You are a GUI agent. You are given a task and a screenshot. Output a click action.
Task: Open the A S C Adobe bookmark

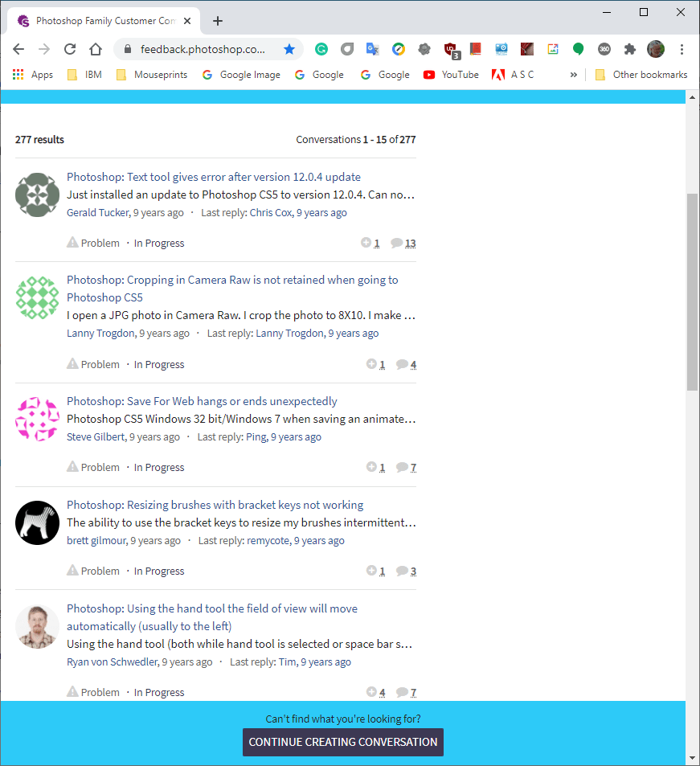point(513,75)
